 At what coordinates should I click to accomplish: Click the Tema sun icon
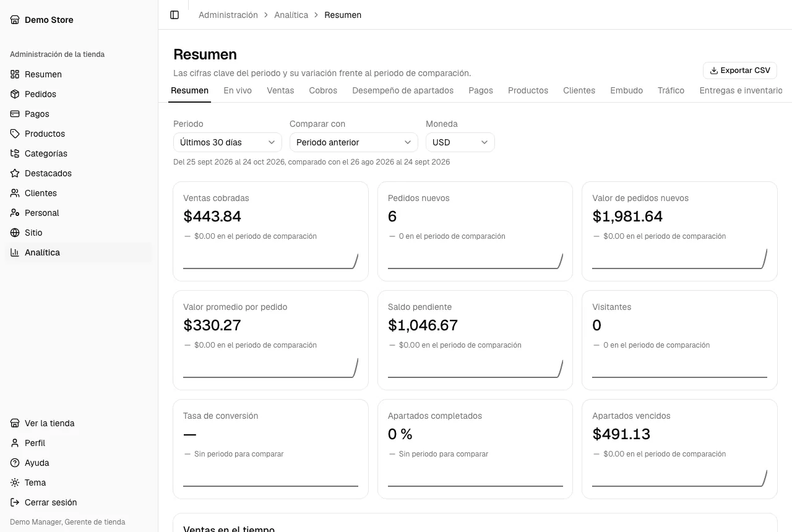(15, 483)
